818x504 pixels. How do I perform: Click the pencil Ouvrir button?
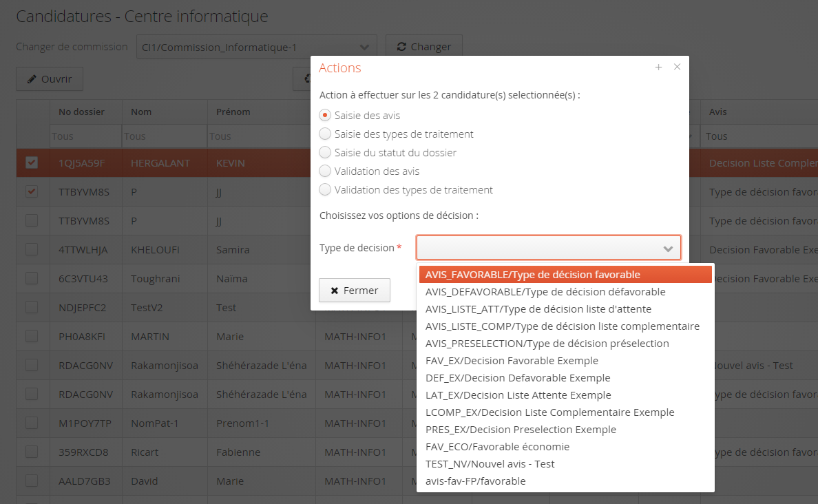[x=50, y=79]
